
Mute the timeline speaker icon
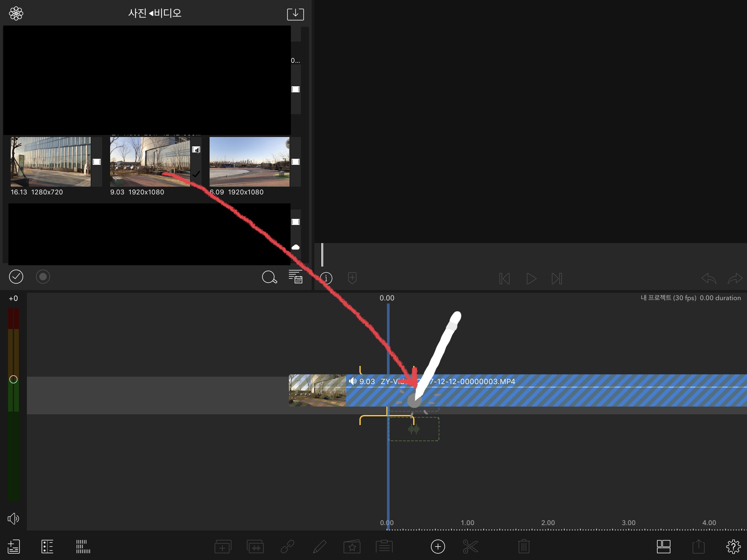pos(13,518)
